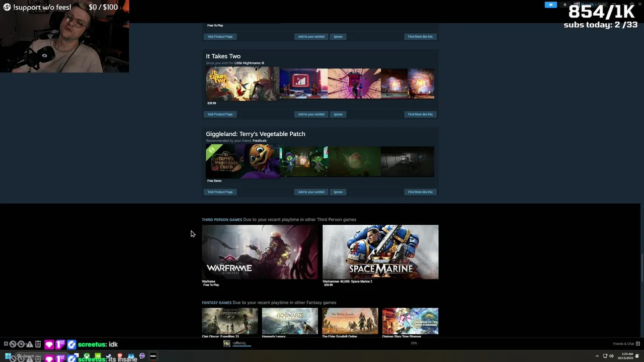View It Takes Two red chart screenshot
This screenshot has width=644, height=362.
303,84
